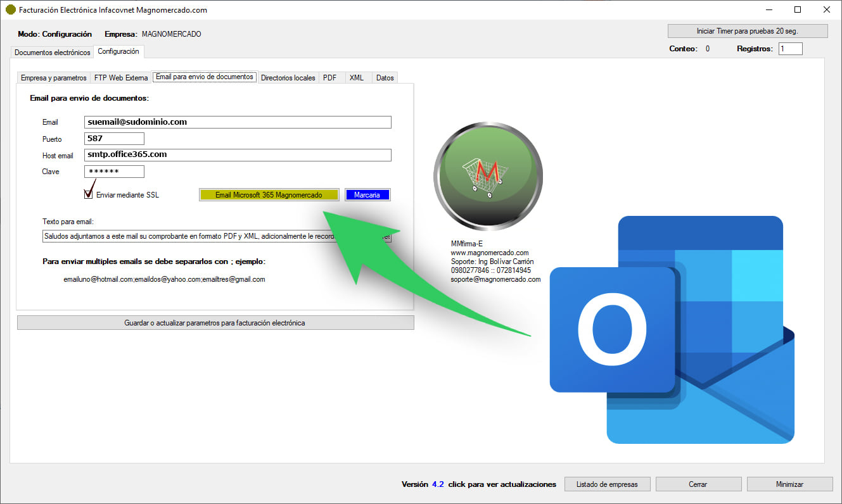Screen dimensions: 842x504
Task: Click the Magnomercado shopping cart logo
Action: pyautogui.click(x=487, y=173)
